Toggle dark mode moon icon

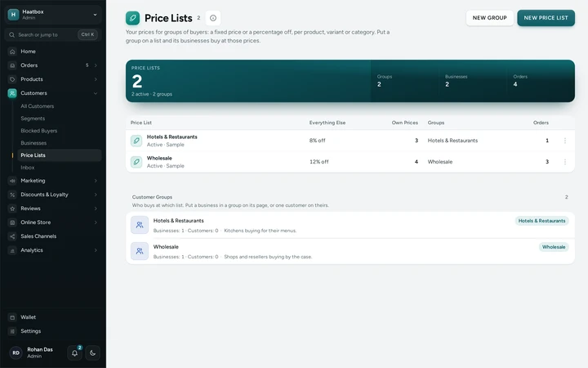(x=92, y=352)
